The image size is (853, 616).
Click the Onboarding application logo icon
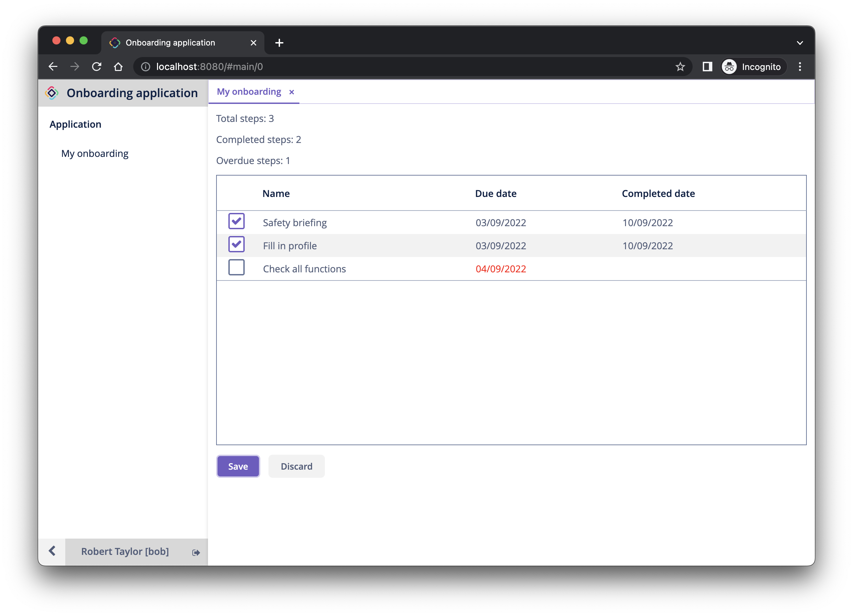(x=52, y=93)
